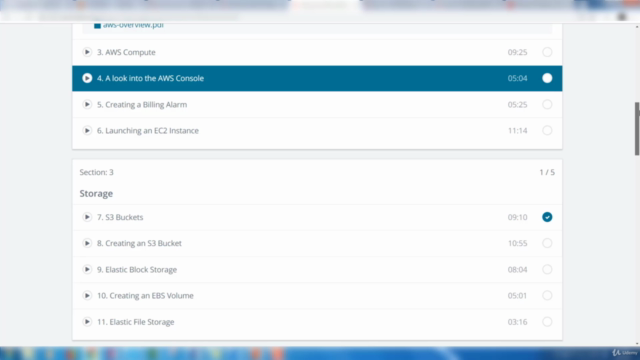Open lecture 10. Creating an EBS Volume
640x360 pixels.
(145, 296)
